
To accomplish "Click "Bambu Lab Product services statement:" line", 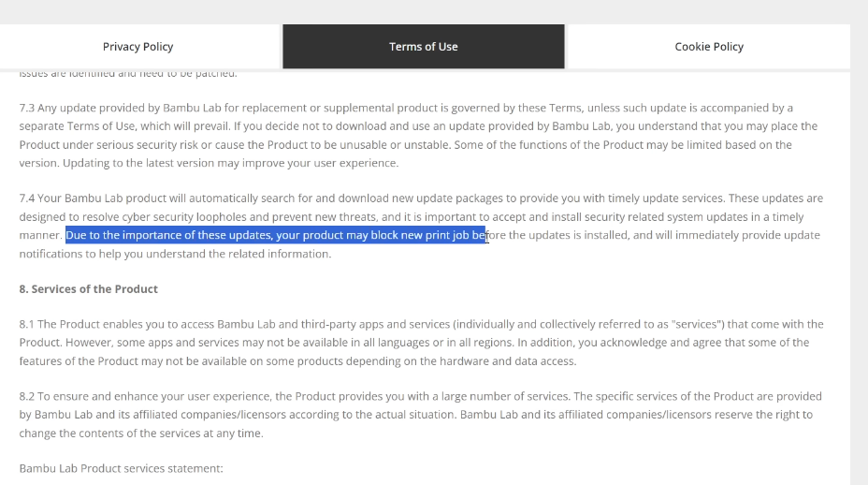I will point(122,467).
